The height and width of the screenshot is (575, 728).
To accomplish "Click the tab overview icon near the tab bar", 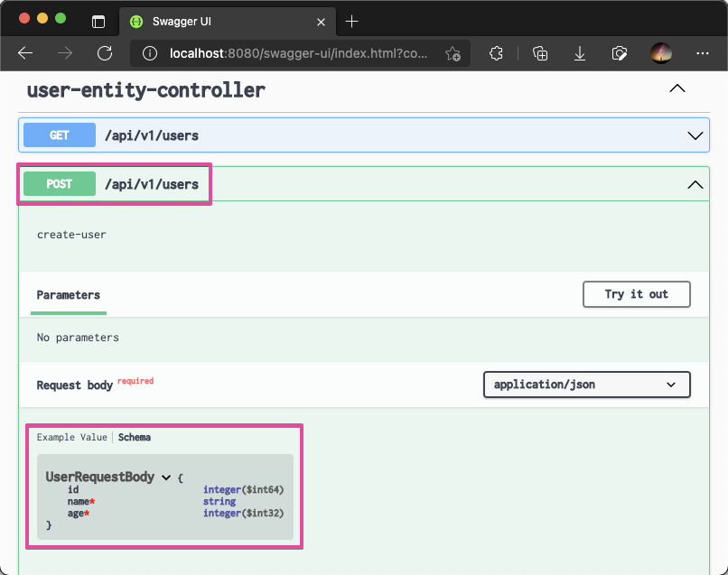I will (x=98, y=20).
